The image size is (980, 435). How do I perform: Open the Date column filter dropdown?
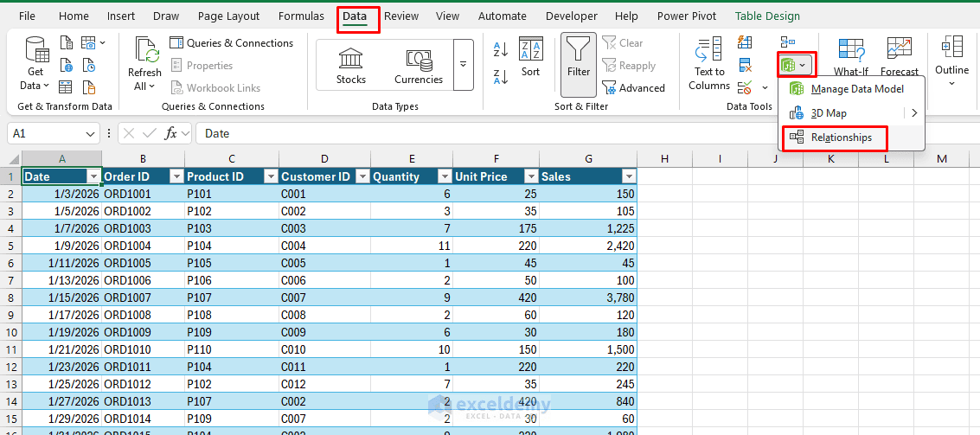coord(93,177)
